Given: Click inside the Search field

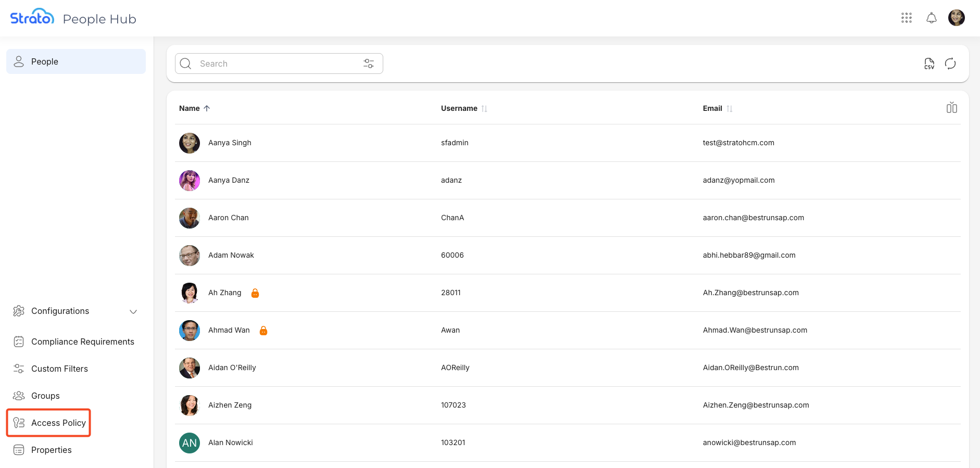Looking at the screenshot, I should pos(276,64).
